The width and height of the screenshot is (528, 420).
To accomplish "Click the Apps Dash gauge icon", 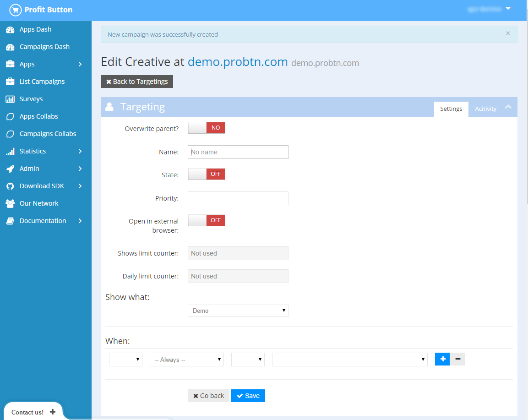I will [10, 30].
